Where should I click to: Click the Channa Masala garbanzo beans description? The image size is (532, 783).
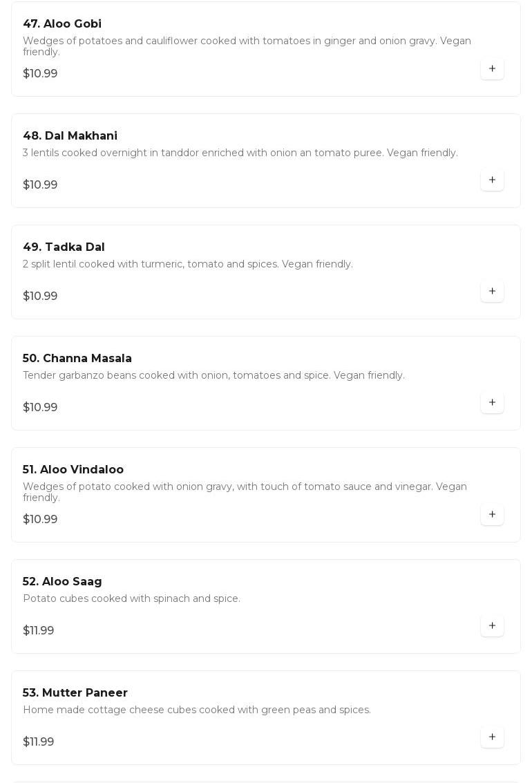point(213,375)
